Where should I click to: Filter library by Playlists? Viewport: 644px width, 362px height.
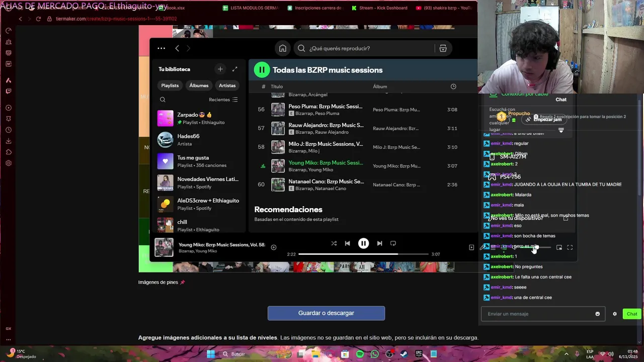tap(170, 85)
